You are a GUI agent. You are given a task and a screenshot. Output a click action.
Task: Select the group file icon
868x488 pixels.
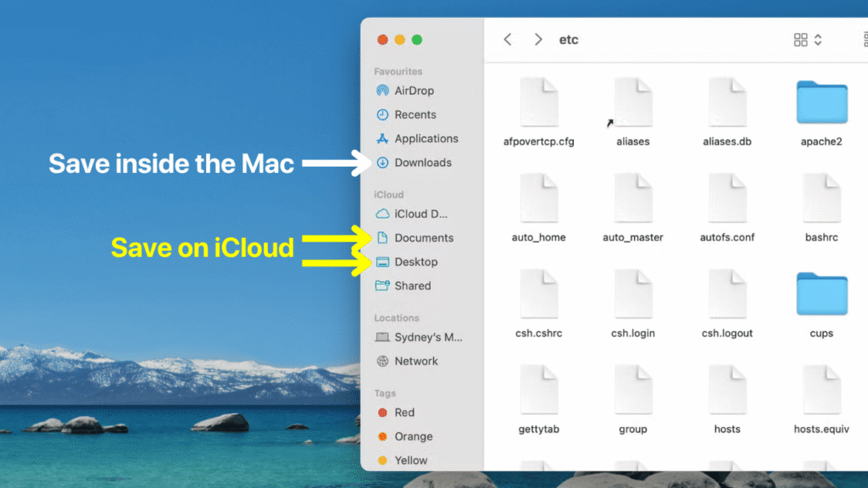click(632, 390)
